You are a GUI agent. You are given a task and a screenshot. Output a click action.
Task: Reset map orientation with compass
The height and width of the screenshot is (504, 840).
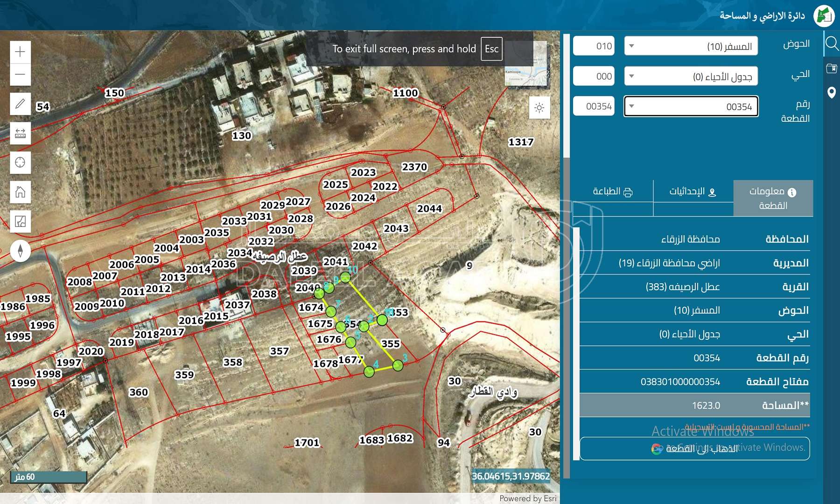[20, 251]
